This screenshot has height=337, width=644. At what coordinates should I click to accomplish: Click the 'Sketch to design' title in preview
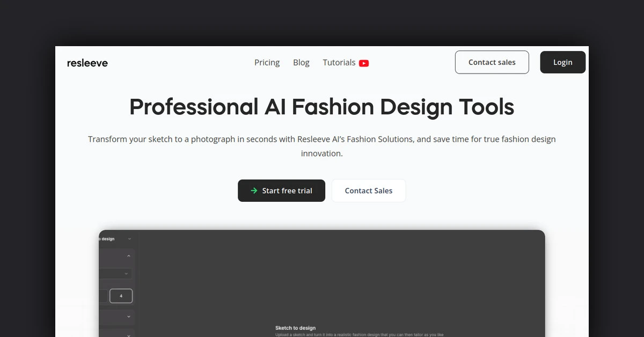pyautogui.click(x=295, y=328)
